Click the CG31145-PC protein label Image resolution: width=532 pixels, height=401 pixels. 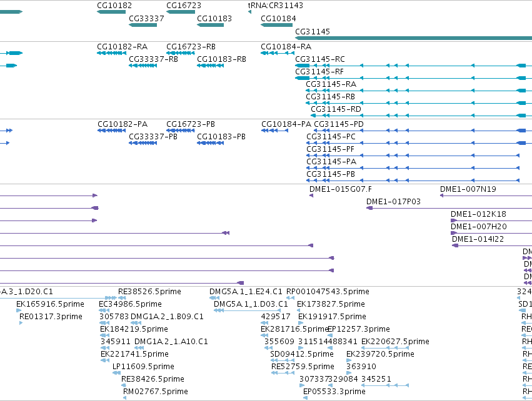pyautogui.click(x=331, y=137)
